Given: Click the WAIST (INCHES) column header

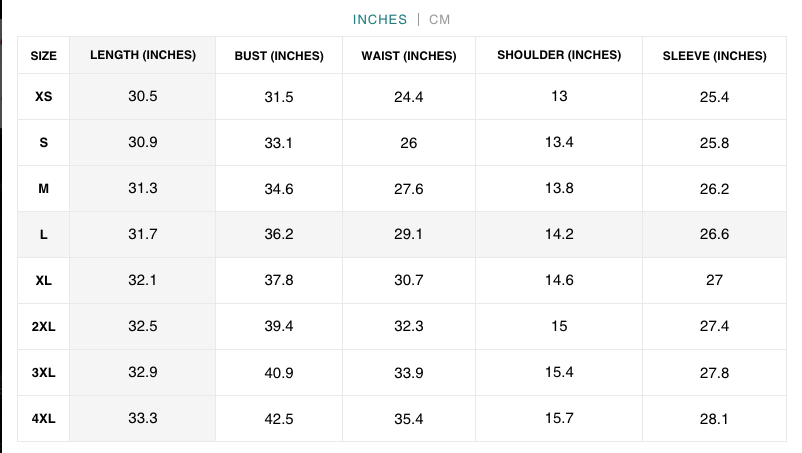Looking at the screenshot, I should [x=409, y=56].
